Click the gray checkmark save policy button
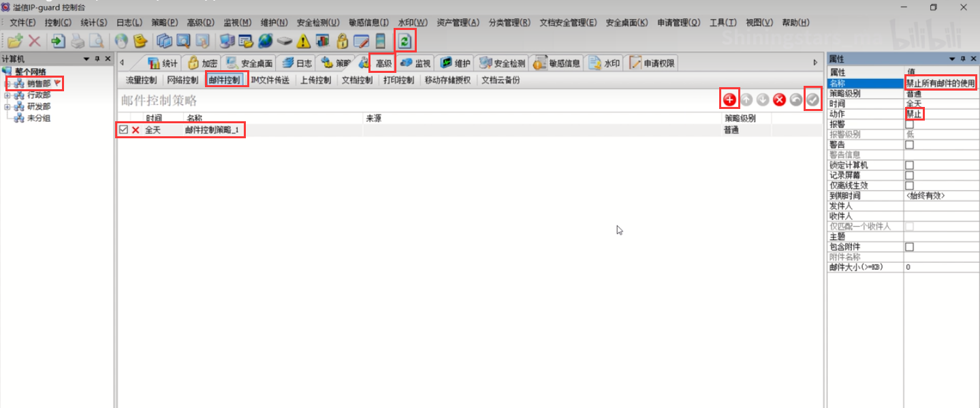The width and height of the screenshot is (980, 408). pyautogui.click(x=812, y=99)
